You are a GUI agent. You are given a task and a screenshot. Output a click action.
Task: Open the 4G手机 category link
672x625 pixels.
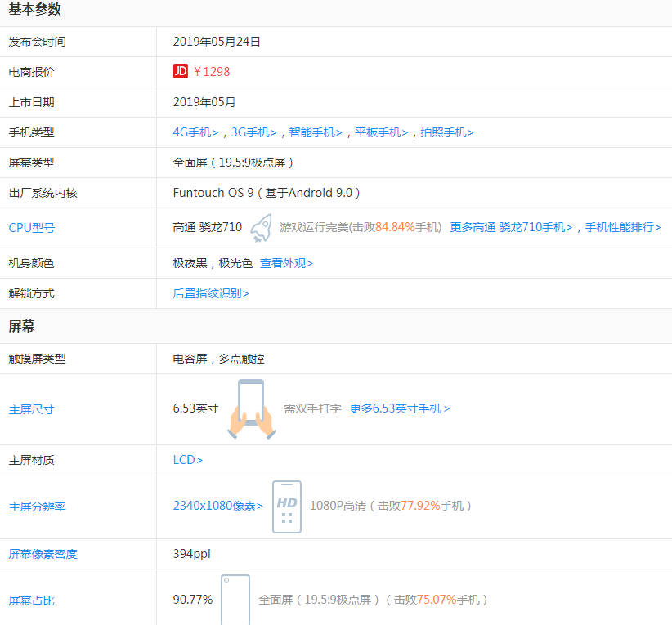coord(195,132)
